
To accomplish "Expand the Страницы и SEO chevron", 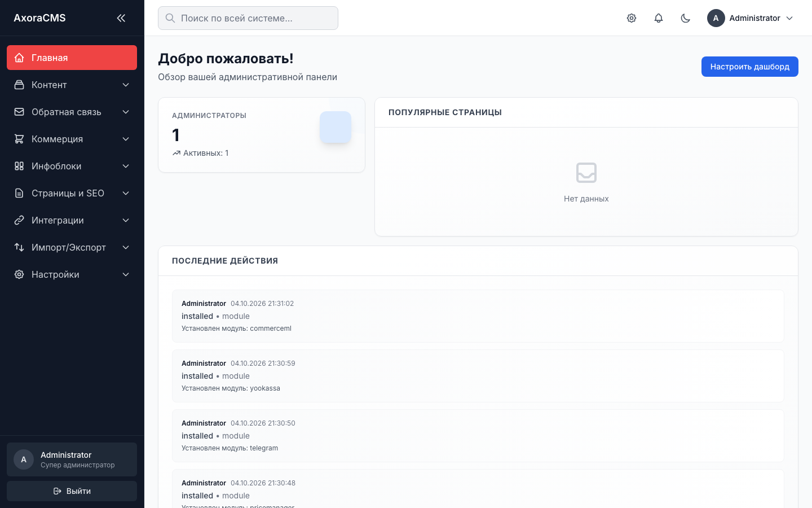I will tap(126, 193).
